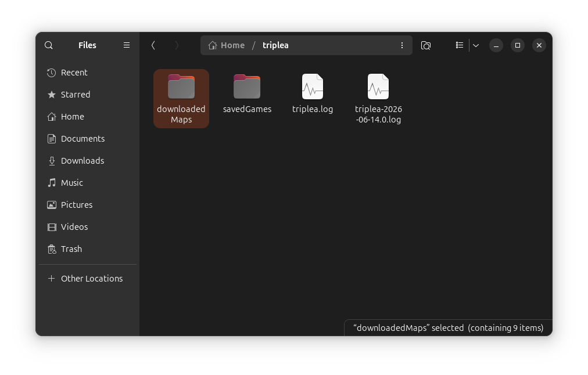588x375 pixels.
Task: Switch to list view icon
Action: pos(460,45)
